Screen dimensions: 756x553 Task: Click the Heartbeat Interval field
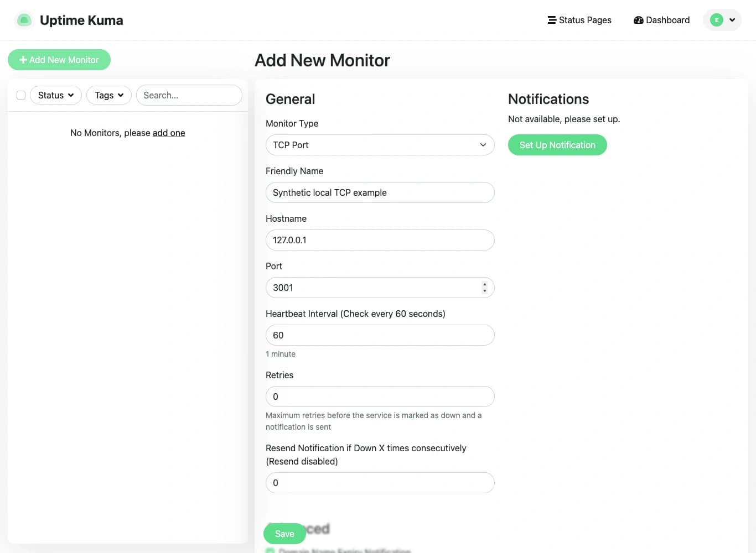(380, 335)
